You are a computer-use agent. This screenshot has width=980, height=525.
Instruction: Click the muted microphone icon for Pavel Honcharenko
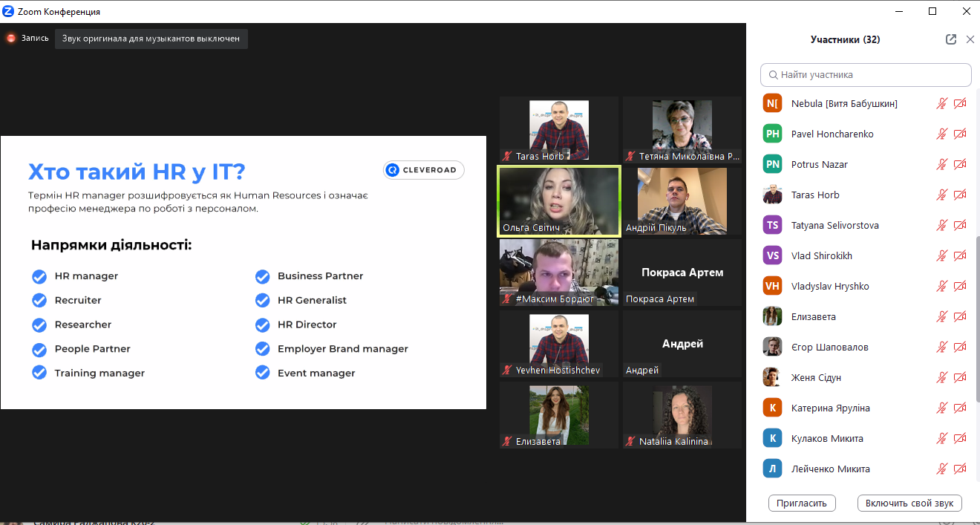point(941,134)
